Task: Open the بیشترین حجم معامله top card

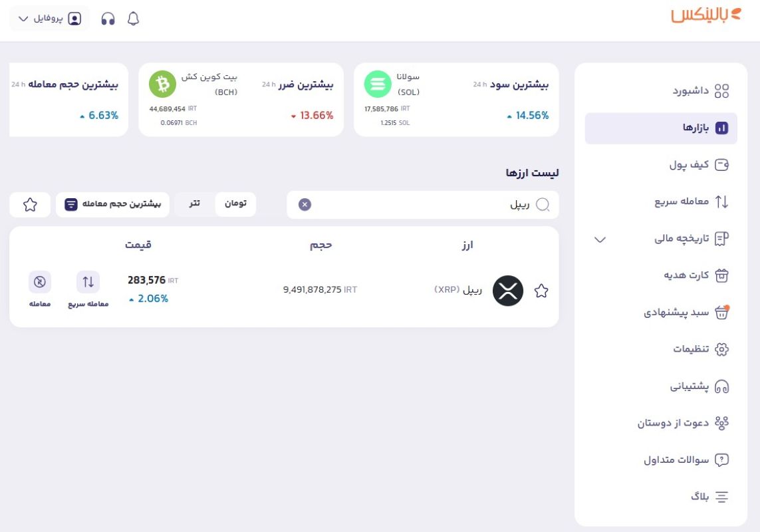Action: (x=69, y=99)
